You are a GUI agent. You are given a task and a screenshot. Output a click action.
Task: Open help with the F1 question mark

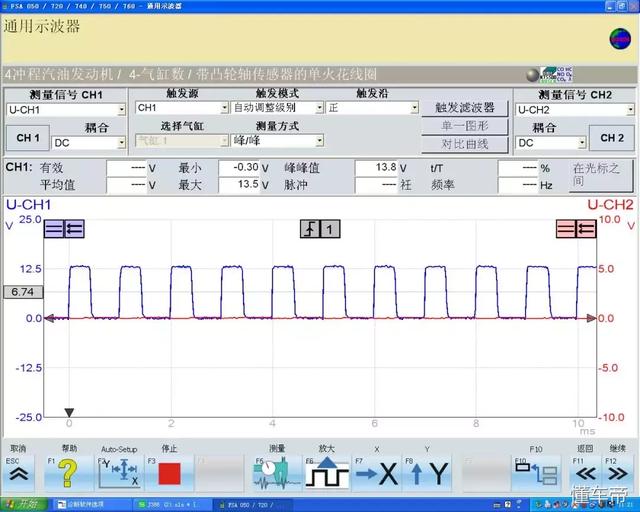pyautogui.click(x=67, y=473)
